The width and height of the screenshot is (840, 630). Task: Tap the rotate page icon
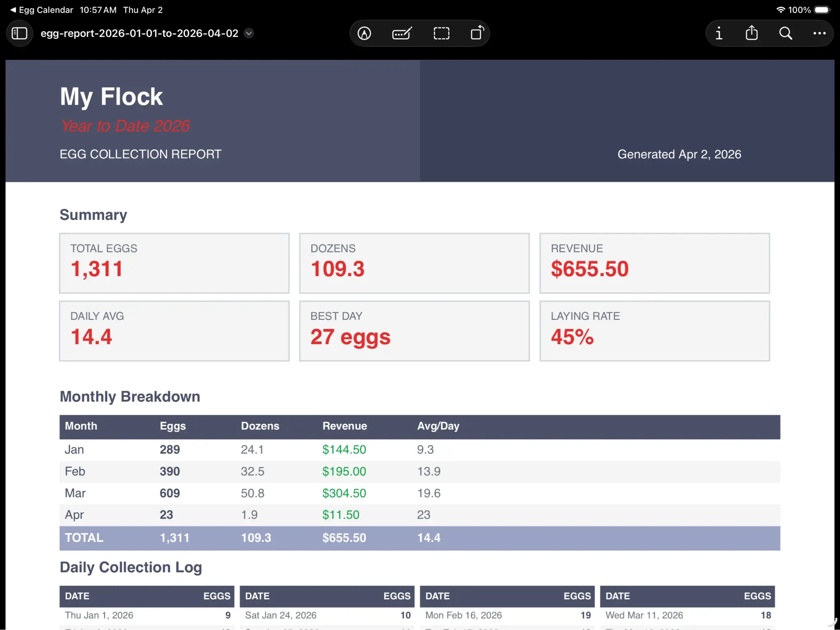(x=477, y=33)
